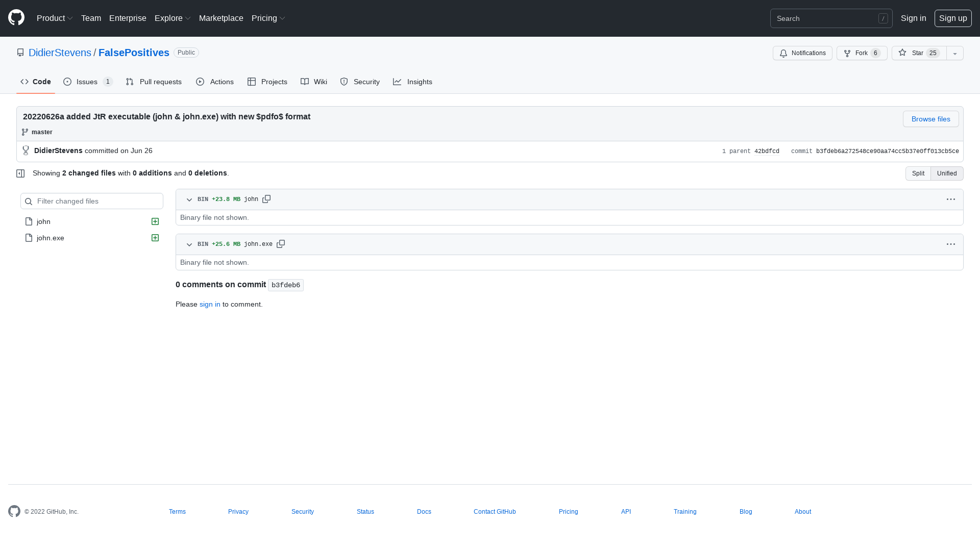Open the Privacy footer link
Image resolution: width=980 pixels, height=551 pixels.
pos(238,512)
